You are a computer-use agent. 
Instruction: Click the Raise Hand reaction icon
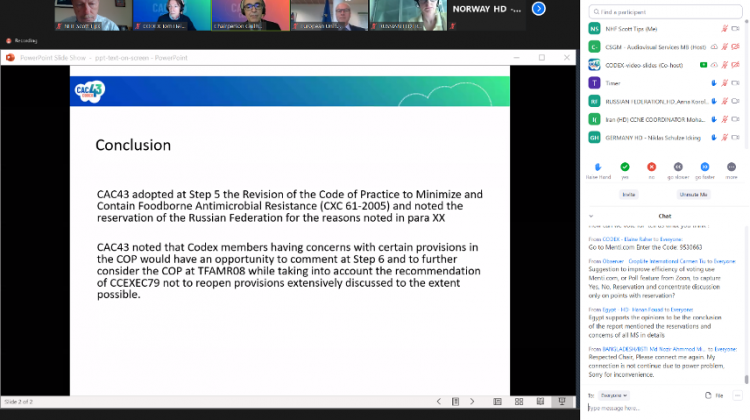[x=598, y=166]
